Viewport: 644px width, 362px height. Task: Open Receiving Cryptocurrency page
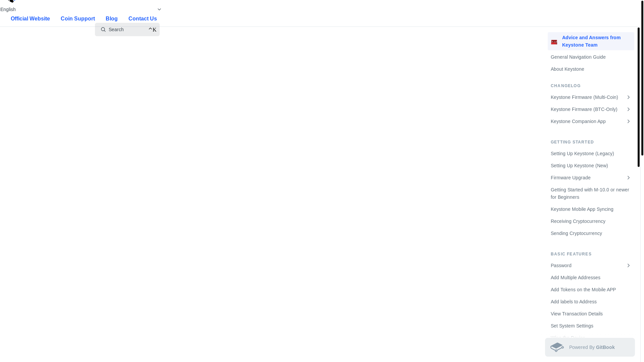591,221
